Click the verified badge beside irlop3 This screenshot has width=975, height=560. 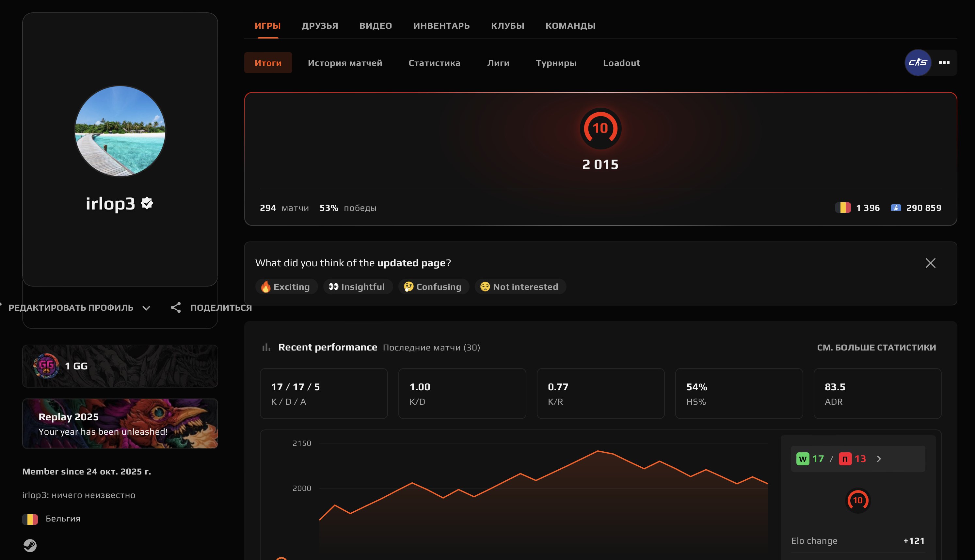coord(147,203)
